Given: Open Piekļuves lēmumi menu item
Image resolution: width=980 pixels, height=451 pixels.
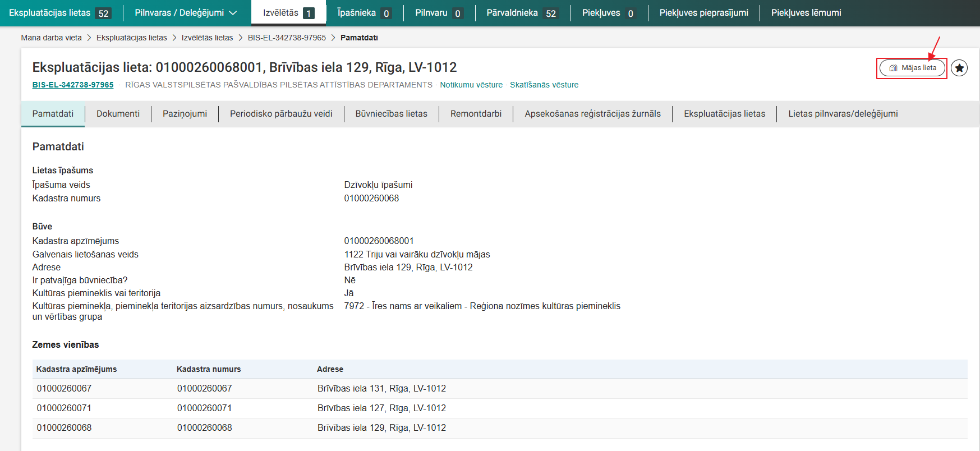Looking at the screenshot, I should click(x=806, y=13).
